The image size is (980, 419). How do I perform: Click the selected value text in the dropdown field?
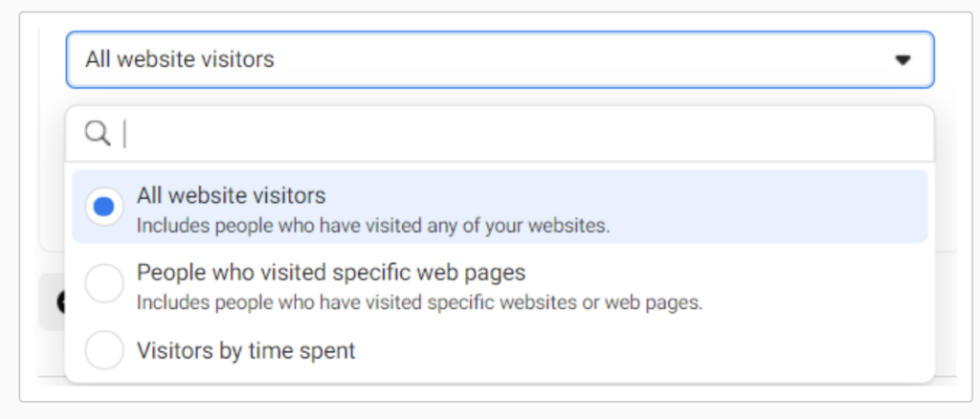(180, 60)
